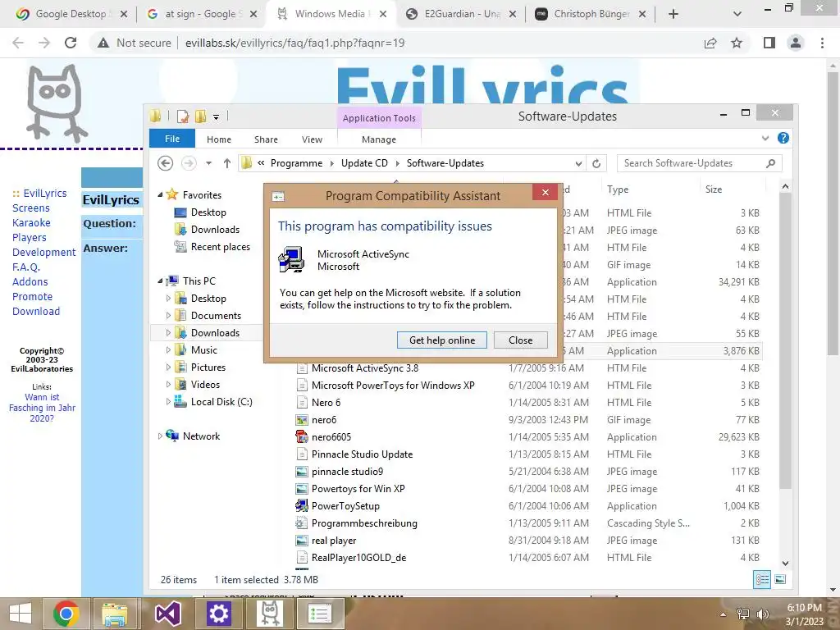The image size is (840, 630).
Task: Refresh the Software-Updates folder
Action: point(596,163)
